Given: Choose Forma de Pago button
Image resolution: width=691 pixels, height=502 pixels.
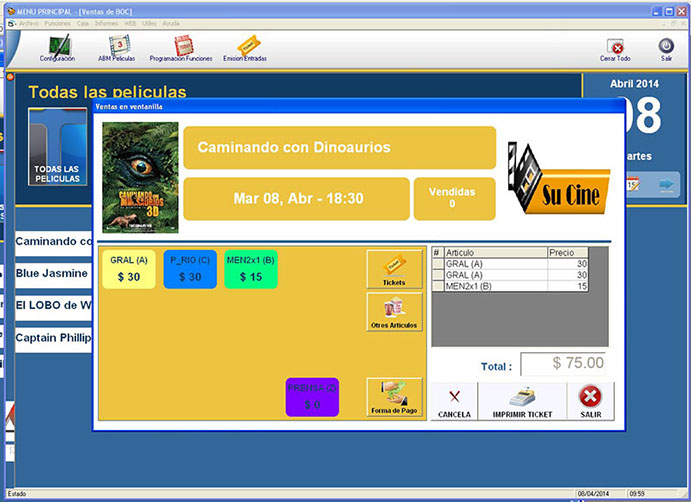Looking at the screenshot, I should pos(394,397).
